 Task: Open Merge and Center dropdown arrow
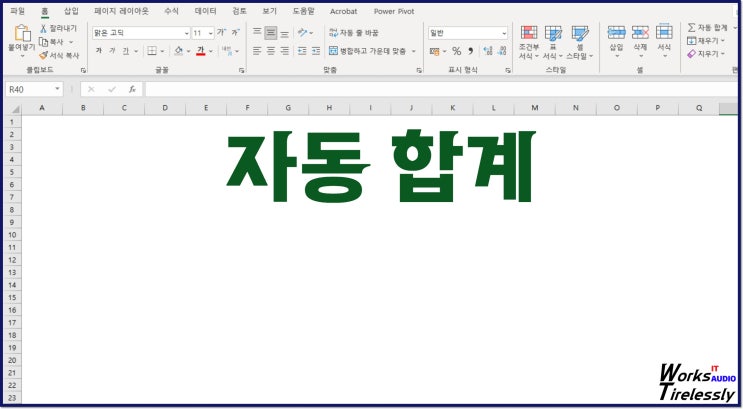click(x=414, y=51)
